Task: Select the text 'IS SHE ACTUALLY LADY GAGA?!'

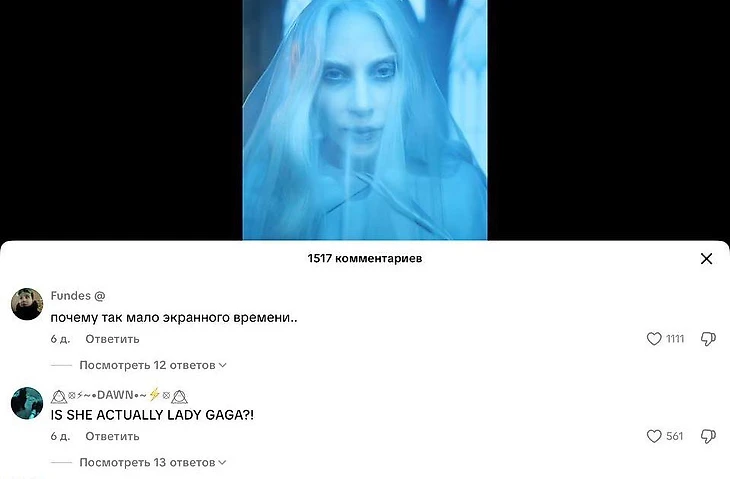Action: [x=152, y=415]
